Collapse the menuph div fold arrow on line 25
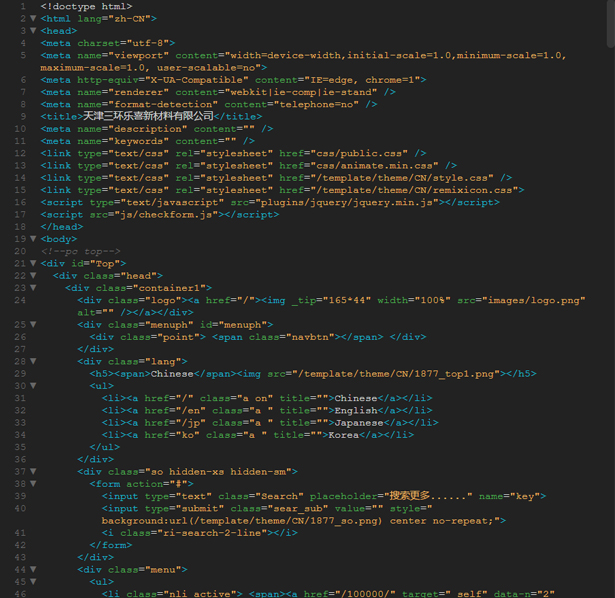The width and height of the screenshot is (615, 598). coord(33,325)
